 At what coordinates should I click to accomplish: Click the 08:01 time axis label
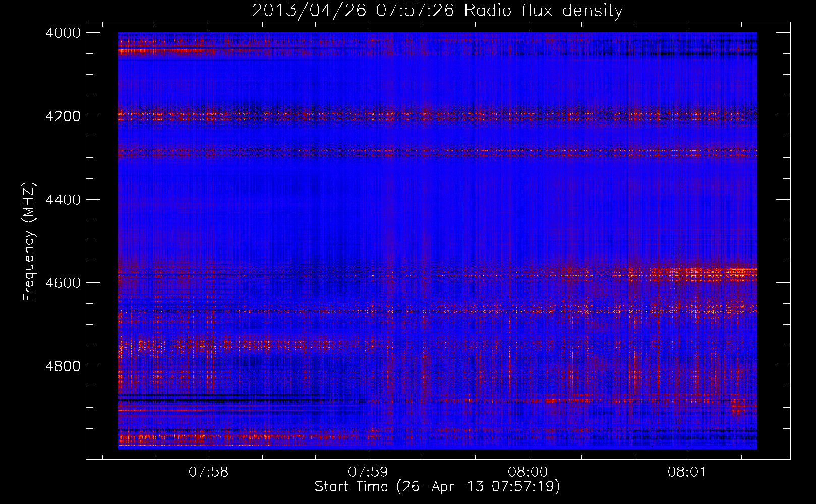687,472
